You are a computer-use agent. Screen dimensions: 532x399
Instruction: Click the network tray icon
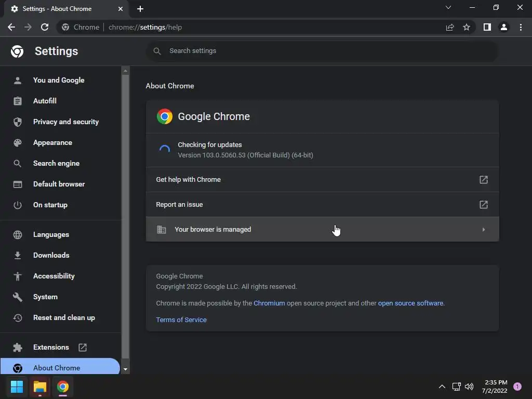coord(456,387)
